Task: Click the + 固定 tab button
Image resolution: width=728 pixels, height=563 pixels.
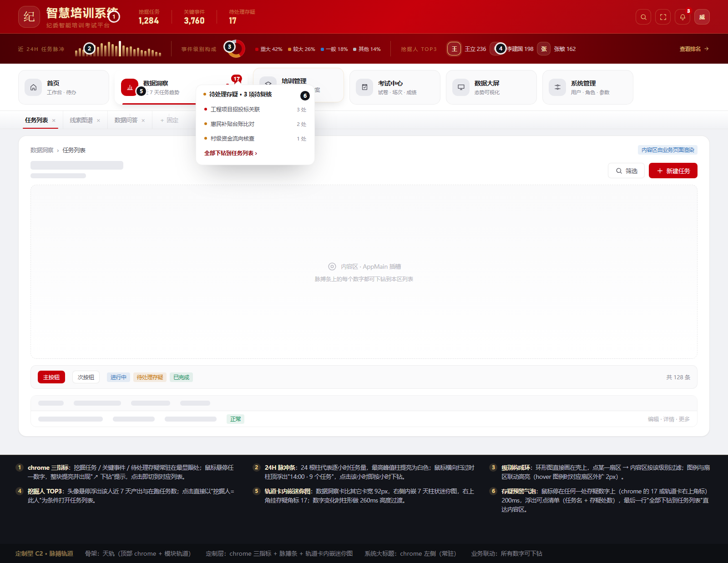Action: pyautogui.click(x=169, y=120)
